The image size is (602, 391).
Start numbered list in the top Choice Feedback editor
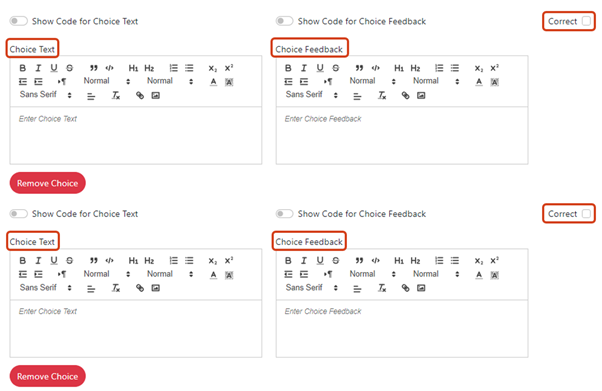(x=439, y=68)
